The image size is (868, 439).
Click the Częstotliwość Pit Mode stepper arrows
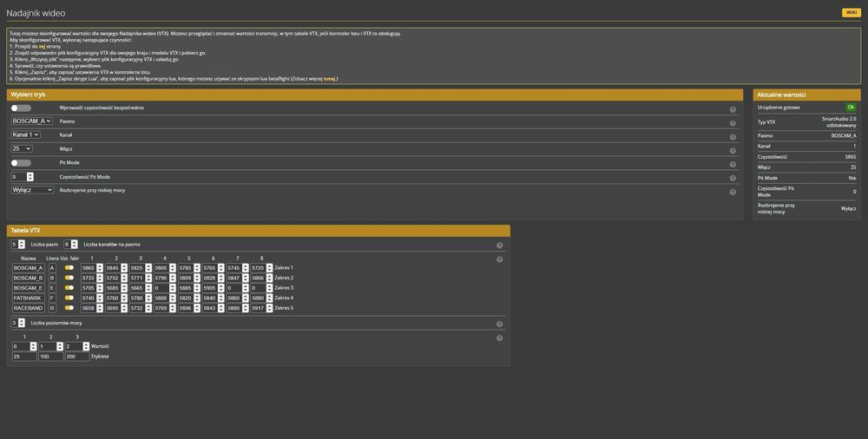30,177
